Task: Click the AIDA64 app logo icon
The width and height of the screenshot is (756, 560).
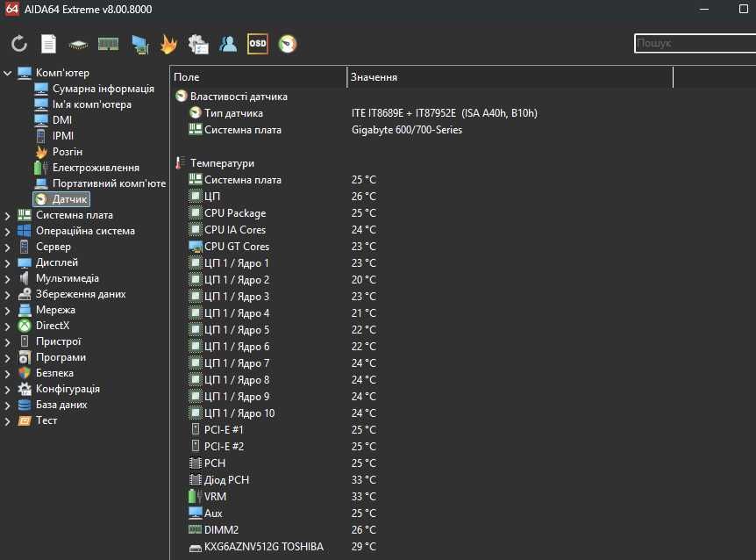Action: [12, 9]
